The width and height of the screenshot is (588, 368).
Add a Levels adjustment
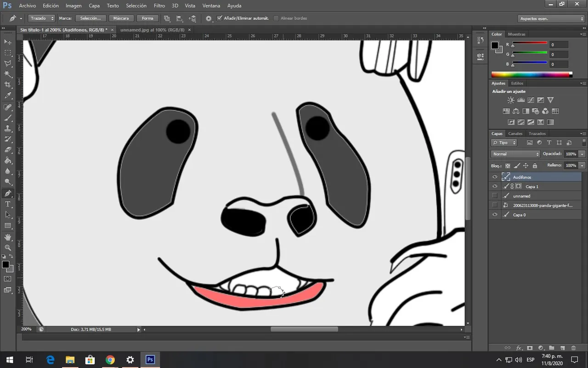[x=521, y=100]
